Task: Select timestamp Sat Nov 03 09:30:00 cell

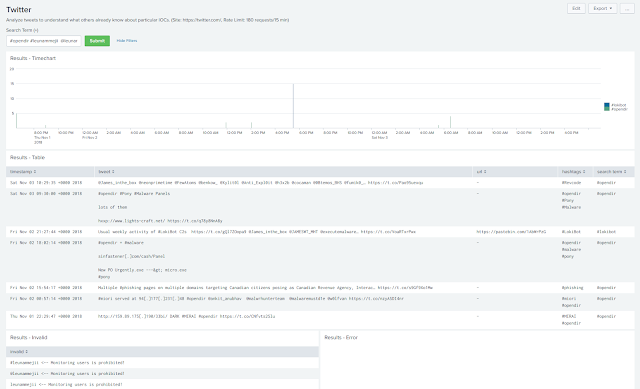Action: [46, 194]
